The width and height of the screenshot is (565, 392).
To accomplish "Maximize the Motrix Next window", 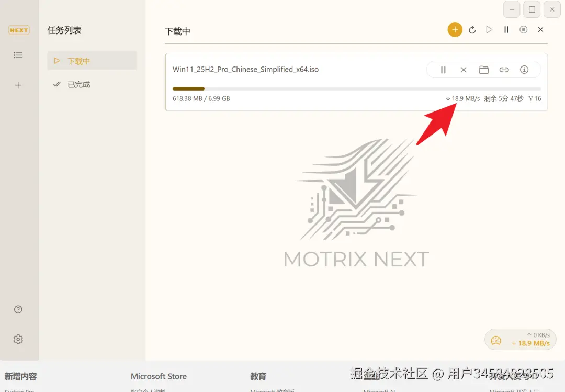I will [x=532, y=9].
